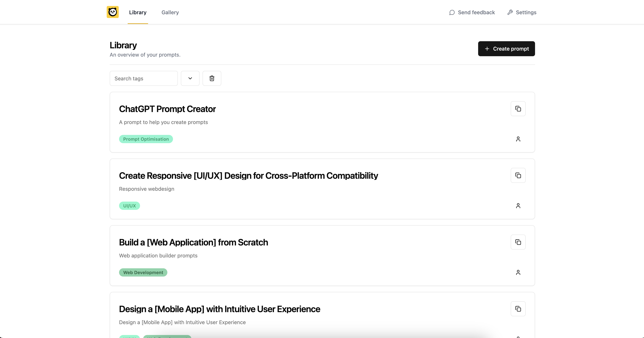Image resolution: width=644 pixels, height=338 pixels.
Task: Click user icon on Responsive UI/UX card
Action: pos(518,206)
